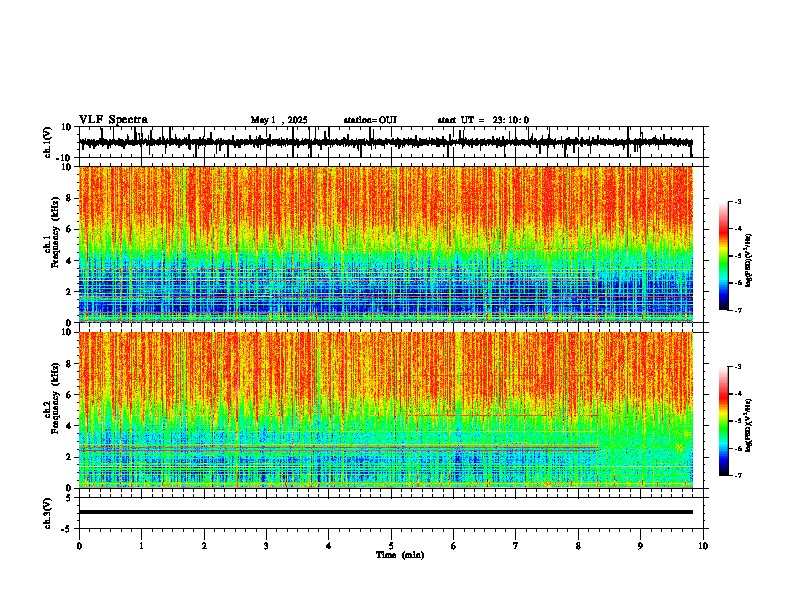Click time axis tick label "2"
This screenshot has height=612, width=792.
[x=204, y=546]
